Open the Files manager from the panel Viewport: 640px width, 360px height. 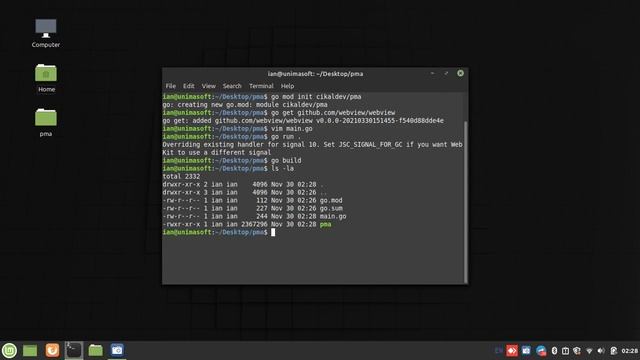coord(96,350)
